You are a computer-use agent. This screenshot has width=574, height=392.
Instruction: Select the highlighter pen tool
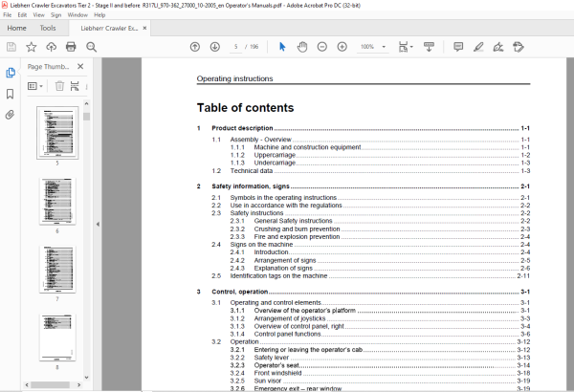(x=478, y=47)
